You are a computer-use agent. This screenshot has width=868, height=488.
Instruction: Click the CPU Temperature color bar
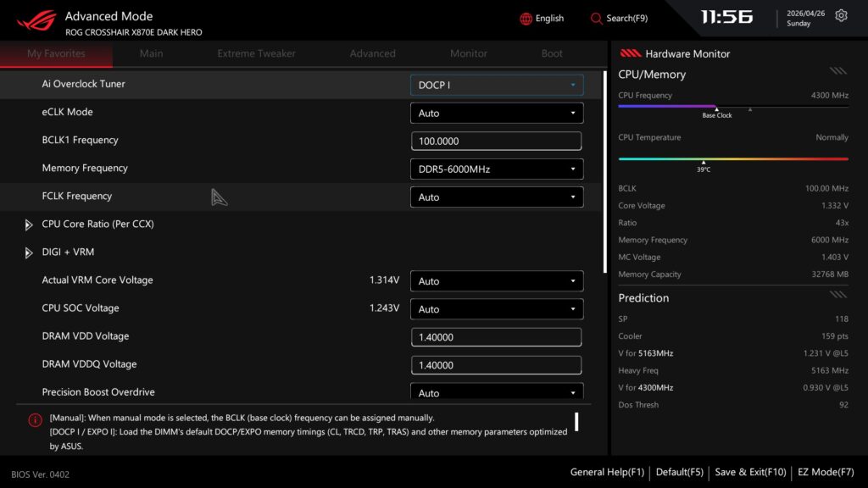tap(733, 158)
